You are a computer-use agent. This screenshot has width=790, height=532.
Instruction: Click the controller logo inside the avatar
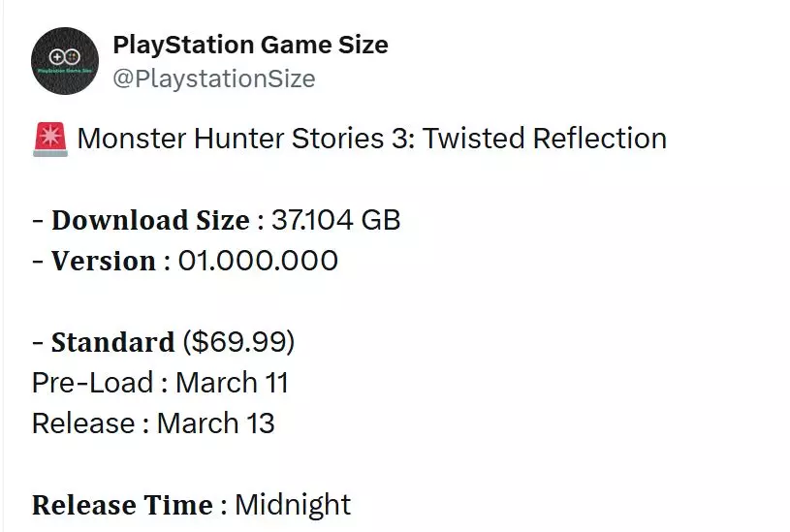tap(65, 57)
